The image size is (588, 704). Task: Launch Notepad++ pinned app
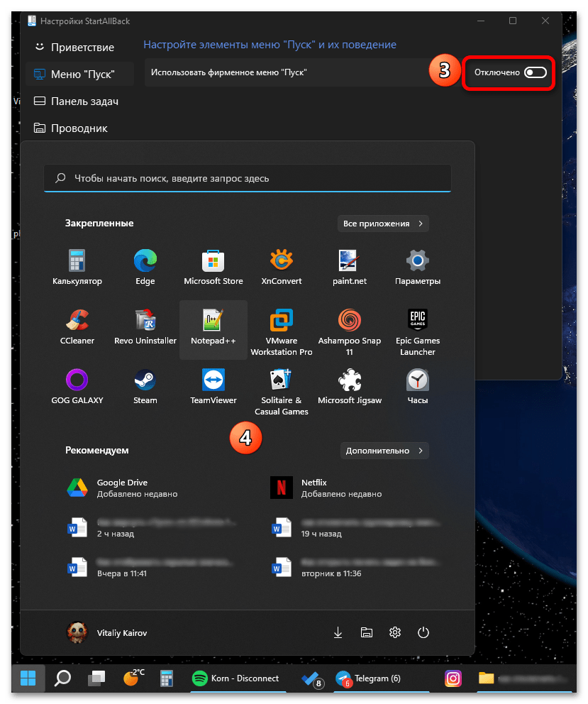pos(213,329)
